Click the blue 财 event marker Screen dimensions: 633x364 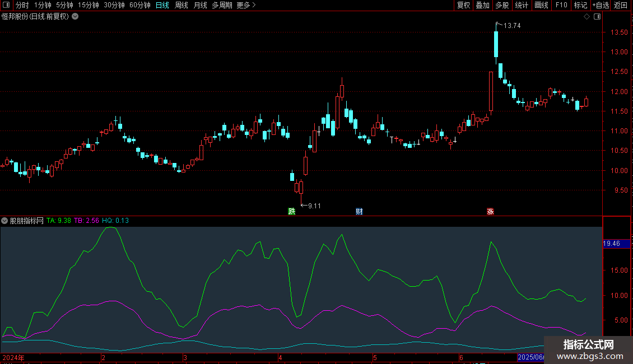coord(359,212)
